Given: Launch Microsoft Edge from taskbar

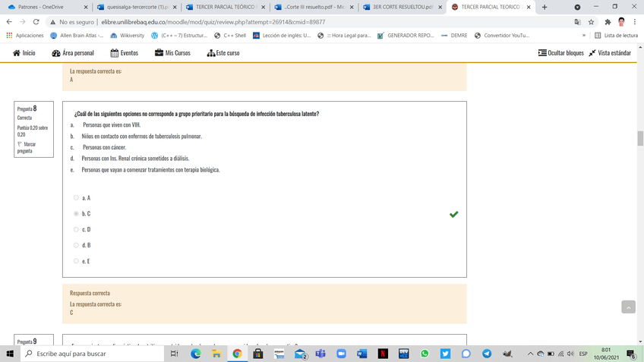Looking at the screenshot, I should click(195, 354).
